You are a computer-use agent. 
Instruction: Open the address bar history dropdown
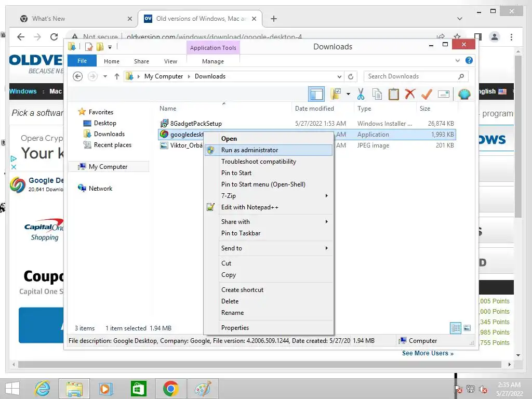click(339, 76)
